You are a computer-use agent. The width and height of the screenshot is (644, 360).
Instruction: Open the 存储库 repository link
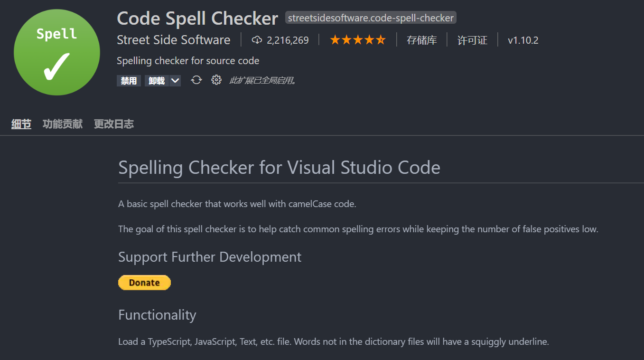coord(421,40)
